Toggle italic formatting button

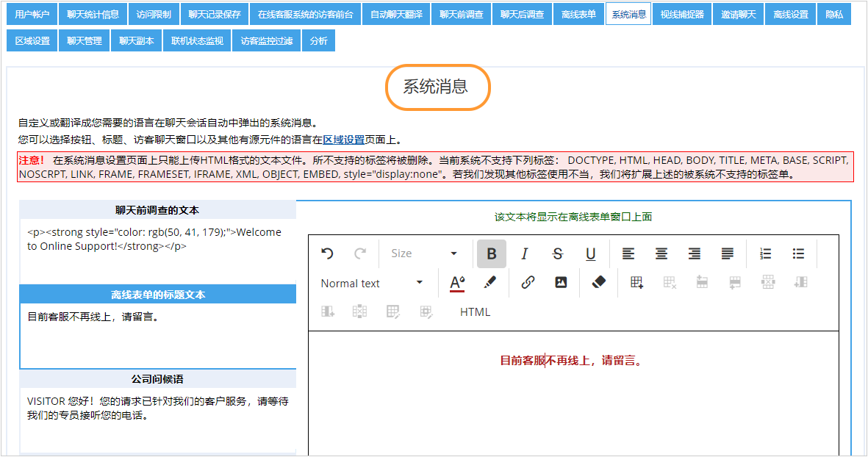coord(524,254)
